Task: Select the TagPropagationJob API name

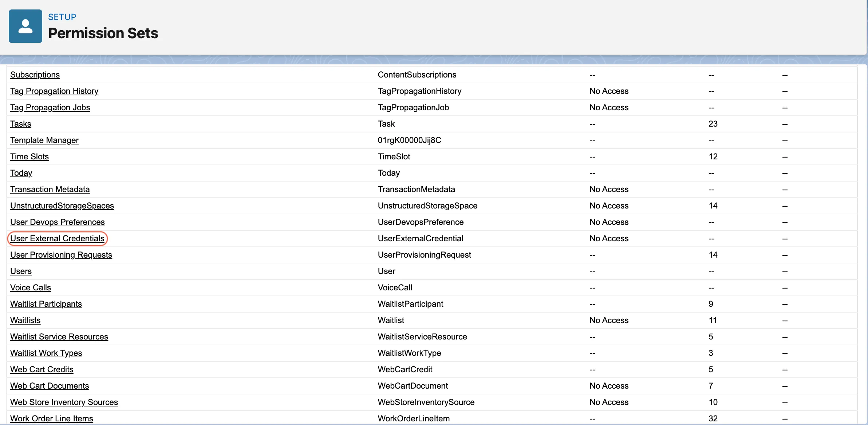Action: click(413, 107)
